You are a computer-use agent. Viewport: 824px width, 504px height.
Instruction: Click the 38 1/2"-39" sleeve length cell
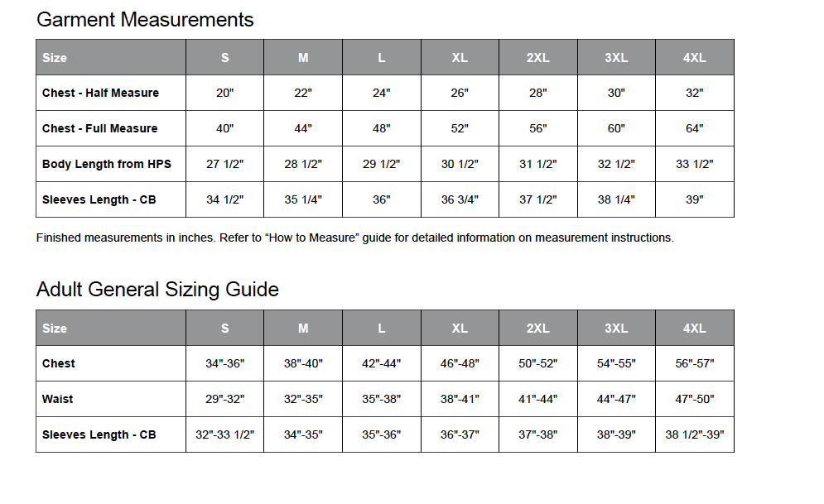click(x=694, y=434)
